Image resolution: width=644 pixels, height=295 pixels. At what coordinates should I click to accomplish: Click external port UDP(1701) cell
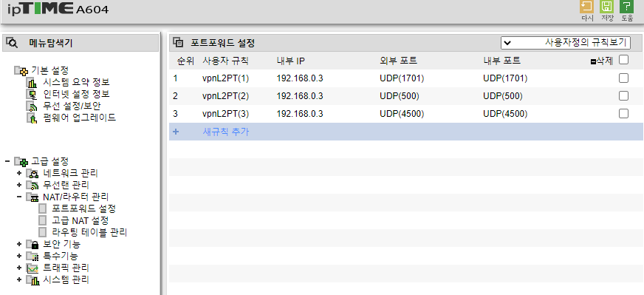coord(402,78)
